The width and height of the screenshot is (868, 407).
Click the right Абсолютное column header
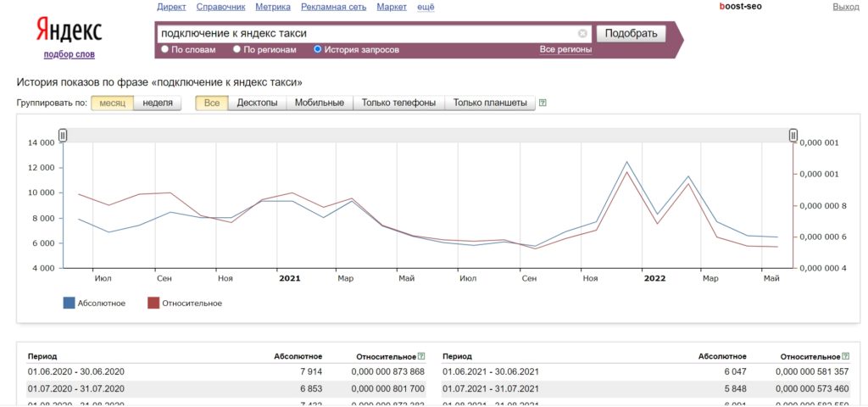722,357
